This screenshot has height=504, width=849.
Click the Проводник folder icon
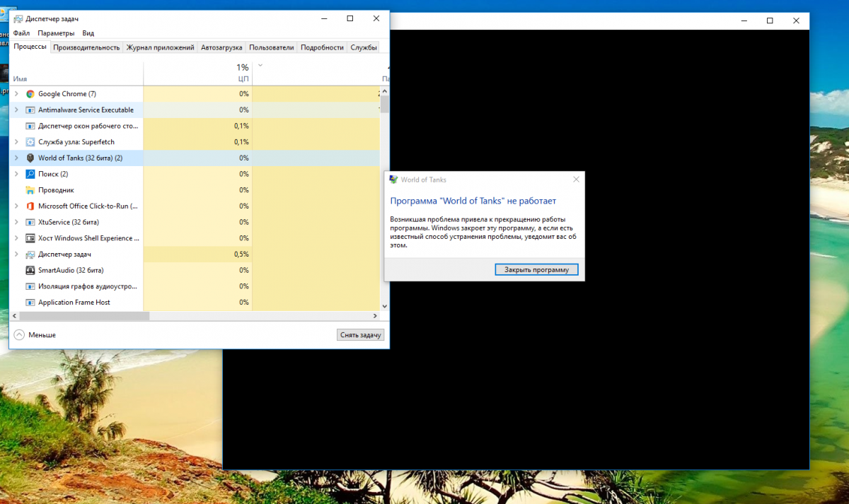pyautogui.click(x=30, y=190)
